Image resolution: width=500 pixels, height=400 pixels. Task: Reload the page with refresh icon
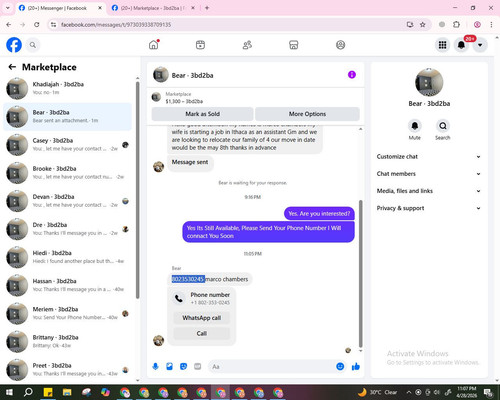click(x=37, y=24)
